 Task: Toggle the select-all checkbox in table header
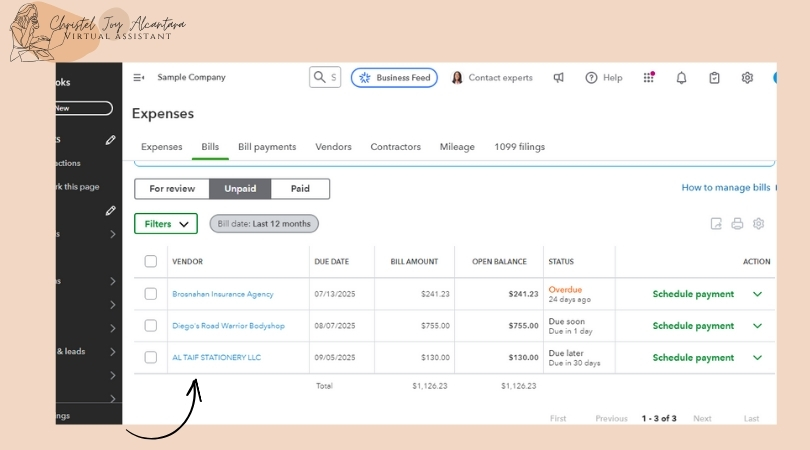point(151,262)
